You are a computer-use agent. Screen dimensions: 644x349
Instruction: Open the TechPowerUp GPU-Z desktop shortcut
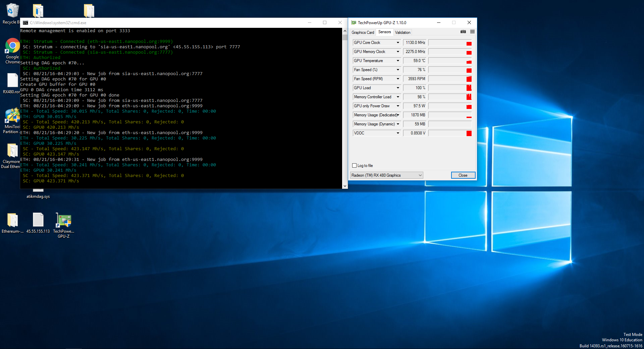[x=63, y=225]
